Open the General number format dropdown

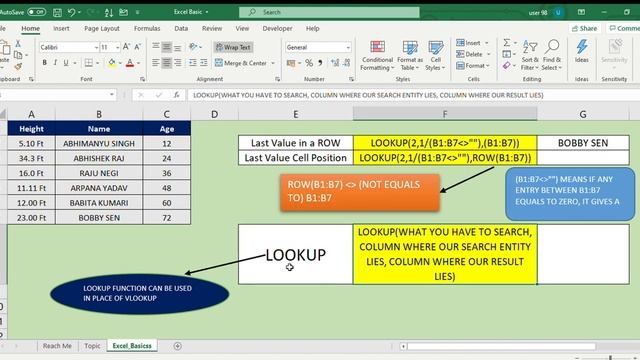[348, 47]
